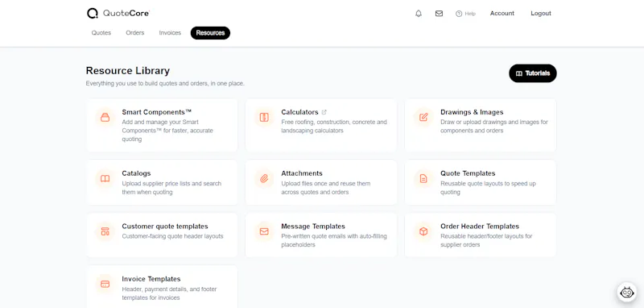Open the mail envelope icon in header
Viewport: 644px width, 308px height.
(439, 14)
